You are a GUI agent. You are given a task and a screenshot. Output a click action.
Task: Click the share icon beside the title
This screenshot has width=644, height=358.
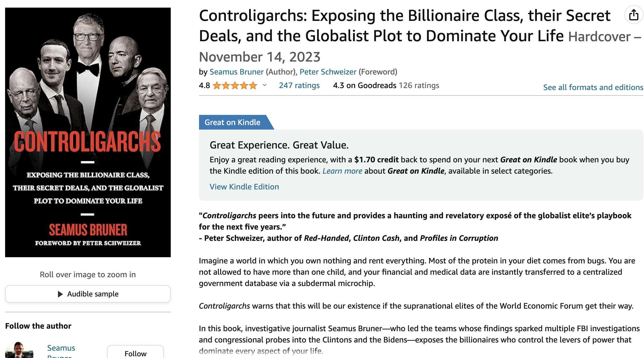tap(634, 15)
